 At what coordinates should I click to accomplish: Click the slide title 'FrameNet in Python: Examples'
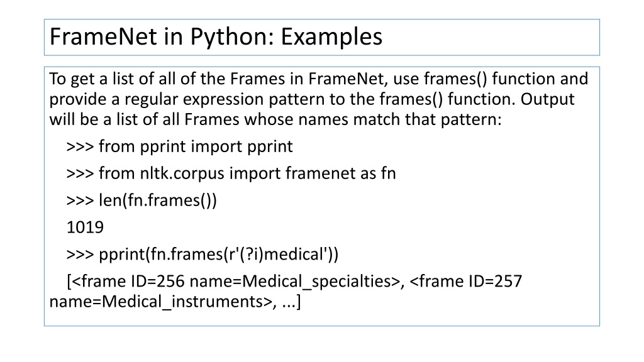click(216, 36)
